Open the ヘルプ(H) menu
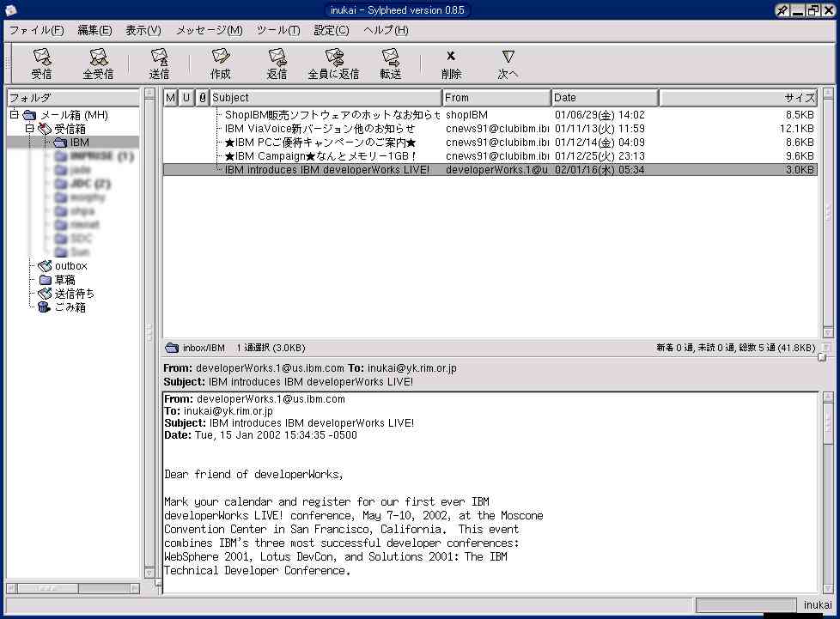 [x=386, y=31]
